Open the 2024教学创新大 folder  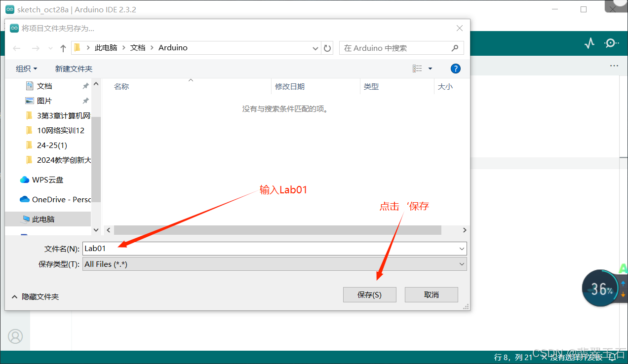click(58, 160)
